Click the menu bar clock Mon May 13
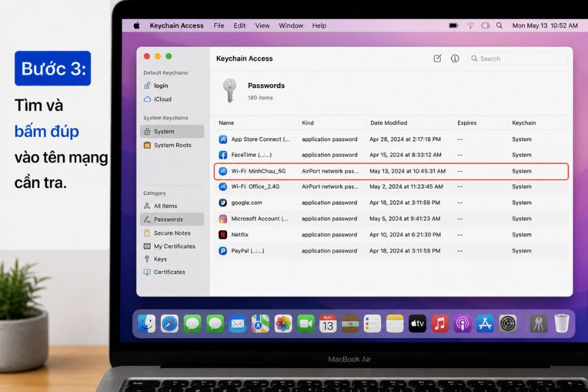This screenshot has height=392, width=588. pos(545,25)
